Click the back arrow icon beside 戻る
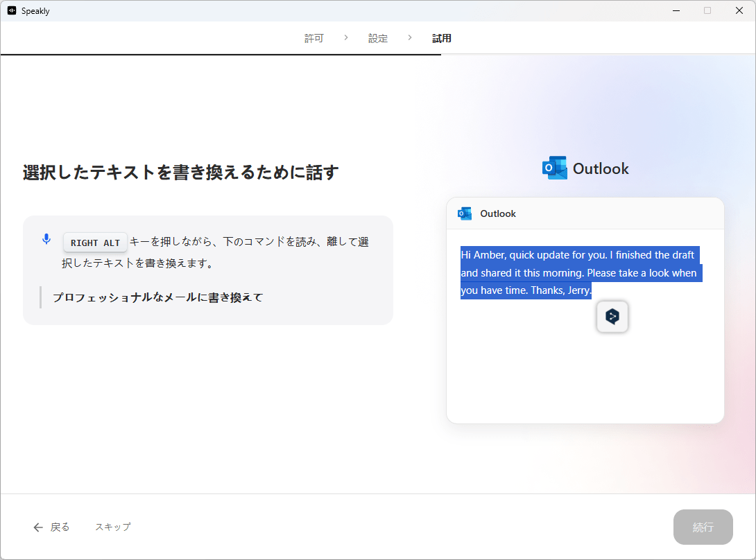Viewport: 756px width, 560px height. (38, 527)
